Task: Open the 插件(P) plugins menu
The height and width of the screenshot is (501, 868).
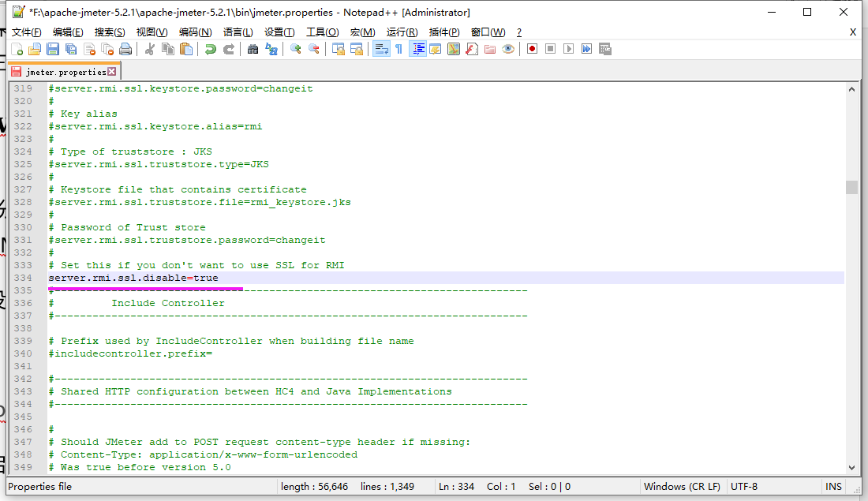Action: click(444, 32)
